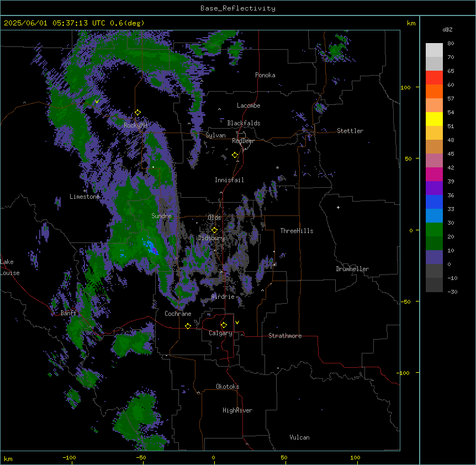Click the white plus marker north of Drumheller

pos(338,207)
